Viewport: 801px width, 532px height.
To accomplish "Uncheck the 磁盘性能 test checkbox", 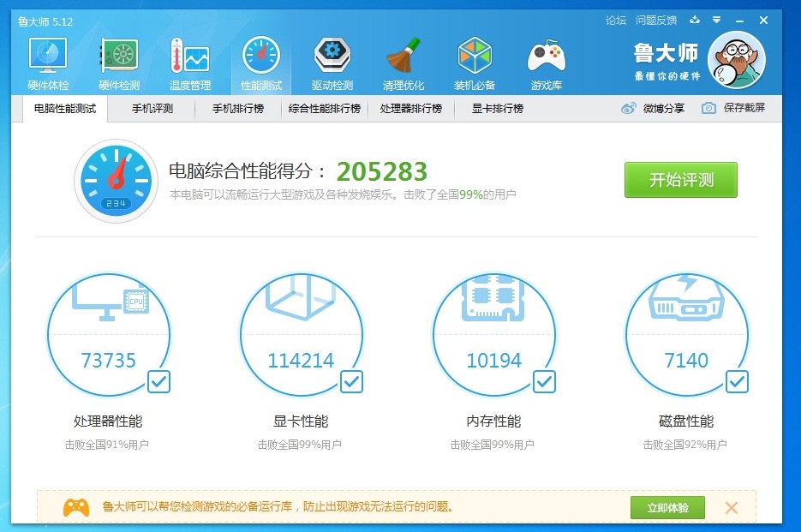I will 737,381.
